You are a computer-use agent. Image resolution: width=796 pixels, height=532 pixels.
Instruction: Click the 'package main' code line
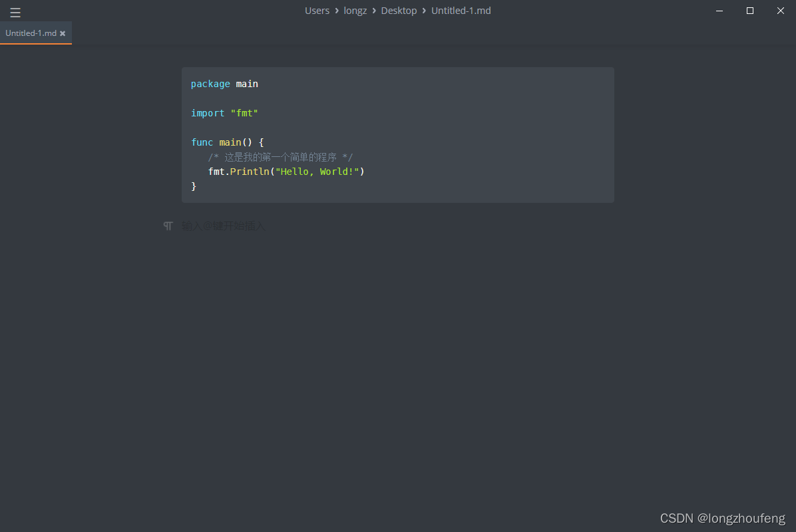click(x=224, y=84)
